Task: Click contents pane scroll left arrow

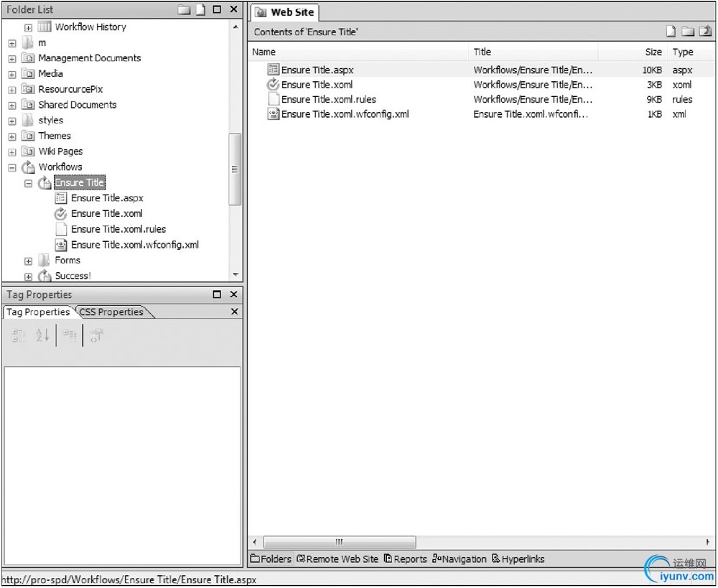Action: (255, 542)
